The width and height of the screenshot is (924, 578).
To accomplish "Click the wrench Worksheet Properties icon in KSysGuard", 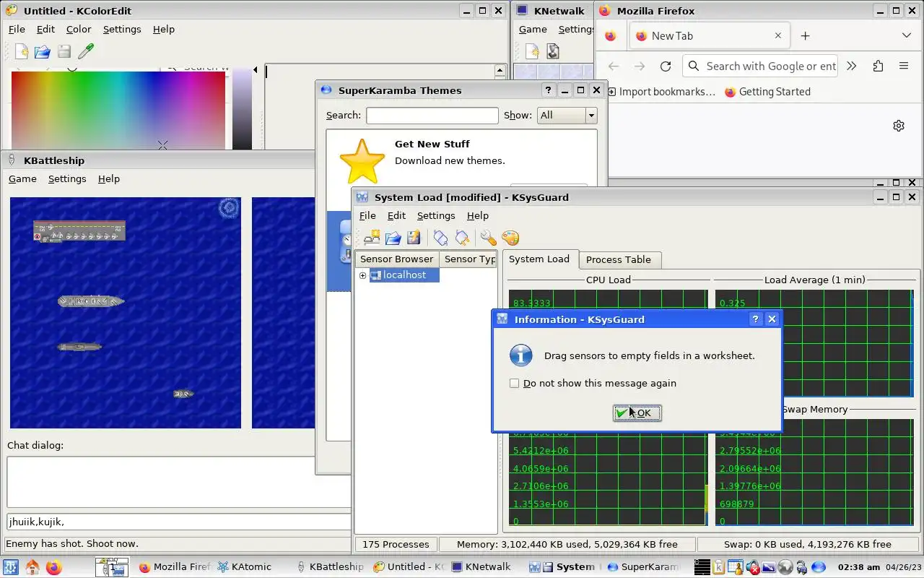I will point(489,238).
